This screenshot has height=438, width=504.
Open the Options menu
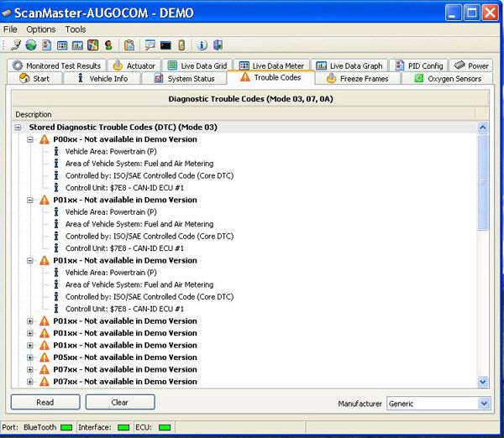tap(40, 29)
